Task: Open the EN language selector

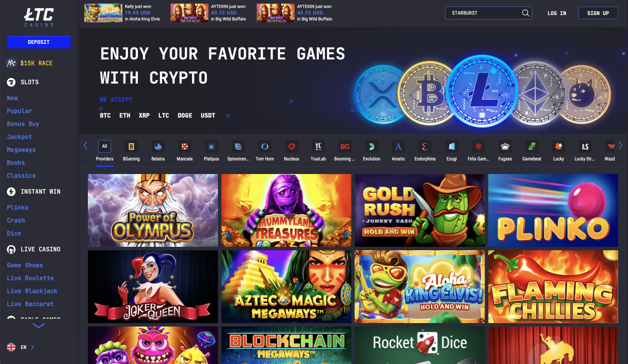Action: 20,347
